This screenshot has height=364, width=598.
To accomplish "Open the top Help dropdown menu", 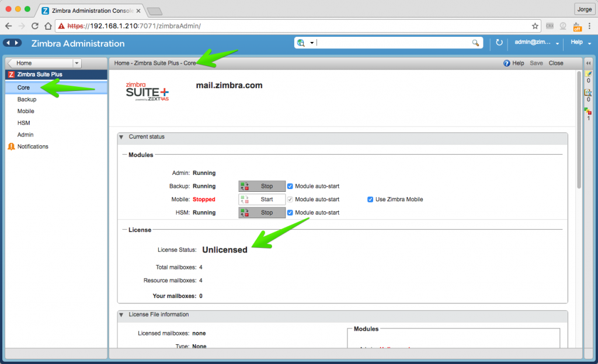I will click(x=580, y=42).
